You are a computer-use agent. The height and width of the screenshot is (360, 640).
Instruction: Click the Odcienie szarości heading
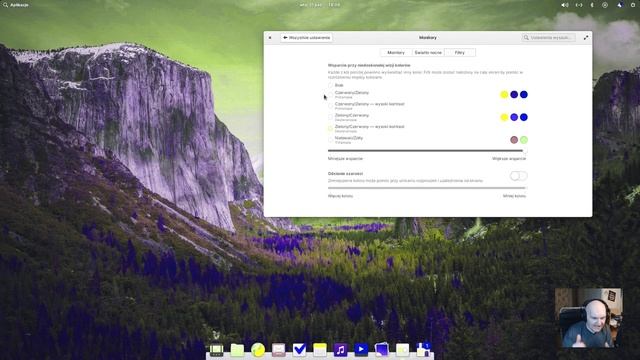click(x=345, y=174)
